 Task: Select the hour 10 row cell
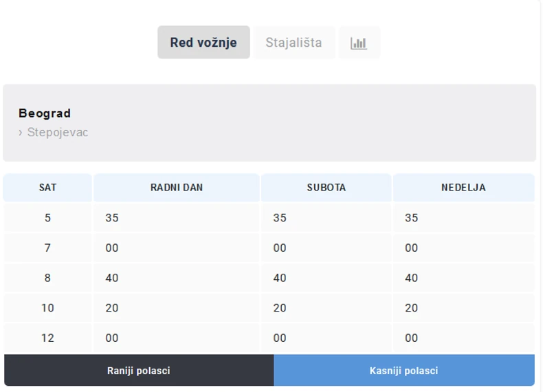point(47,308)
